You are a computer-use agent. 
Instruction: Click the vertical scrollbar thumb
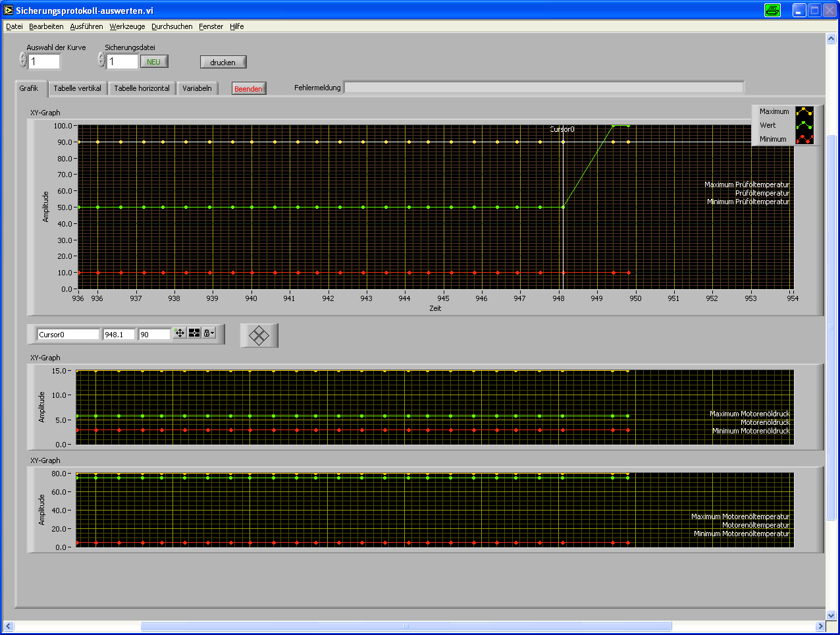coord(831,327)
